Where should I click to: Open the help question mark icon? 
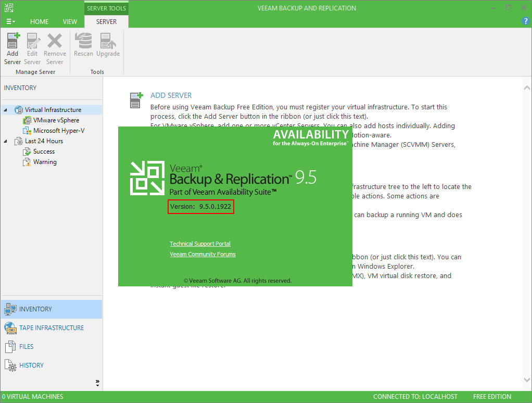click(525, 21)
